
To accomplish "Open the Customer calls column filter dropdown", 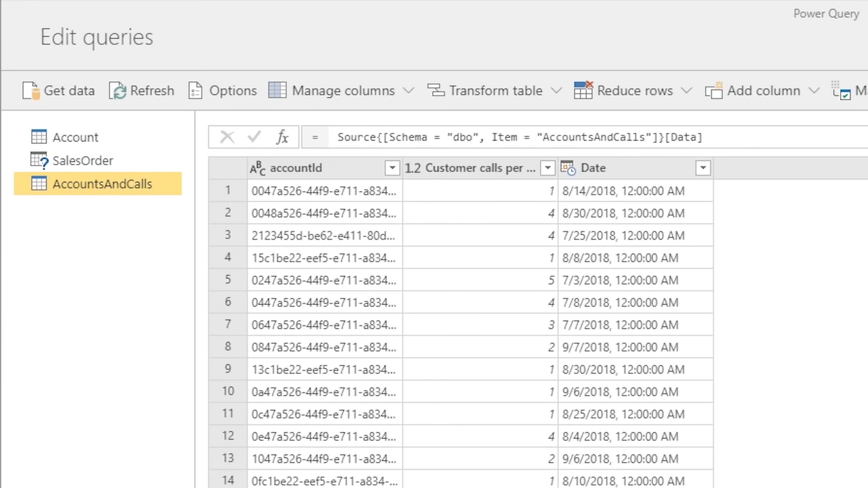I will [547, 168].
